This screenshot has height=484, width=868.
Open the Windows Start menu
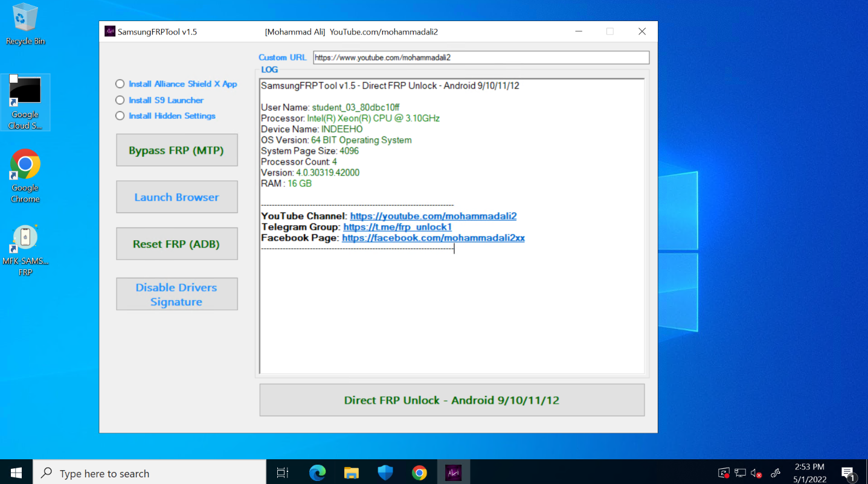[x=16, y=473]
